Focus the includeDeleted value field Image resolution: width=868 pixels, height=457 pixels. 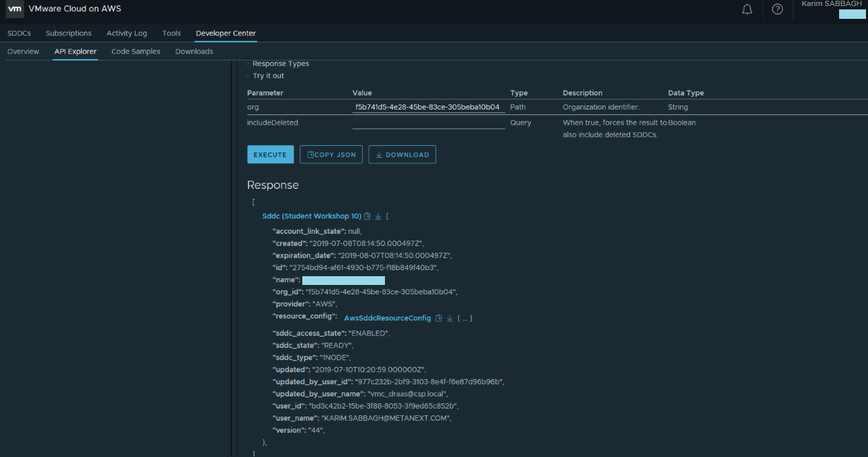click(x=428, y=123)
